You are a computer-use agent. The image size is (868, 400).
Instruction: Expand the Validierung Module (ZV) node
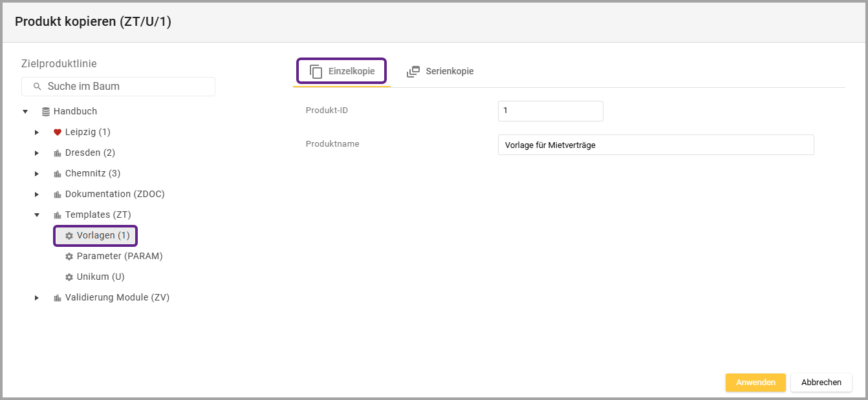tap(37, 298)
